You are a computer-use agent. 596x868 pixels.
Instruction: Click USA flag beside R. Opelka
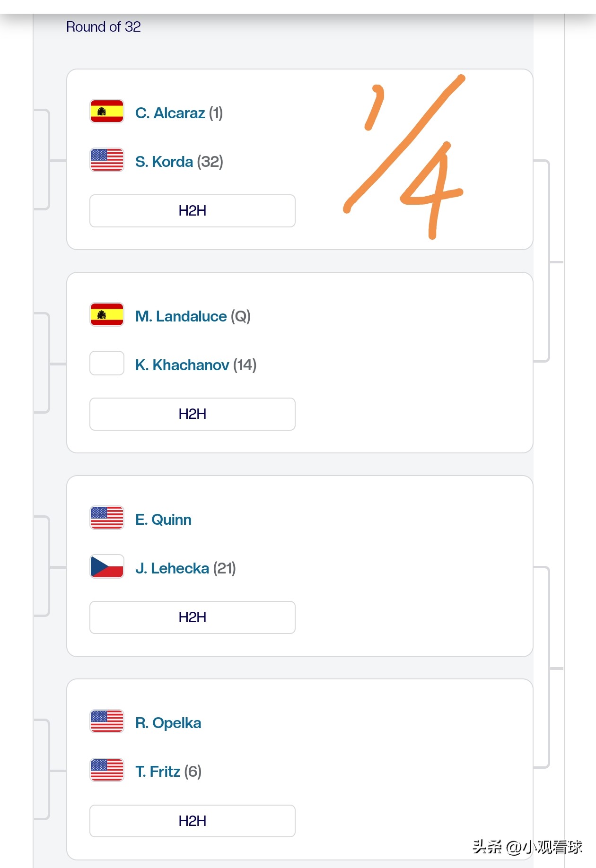[x=107, y=721]
